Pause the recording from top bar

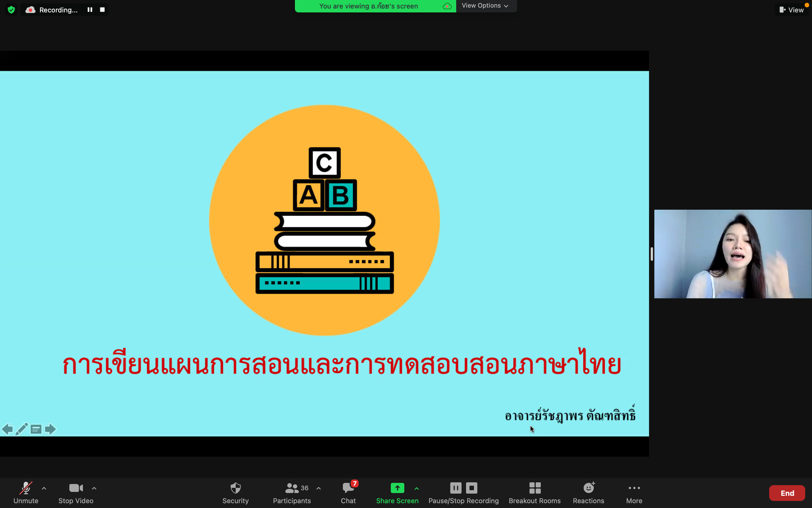coord(90,10)
